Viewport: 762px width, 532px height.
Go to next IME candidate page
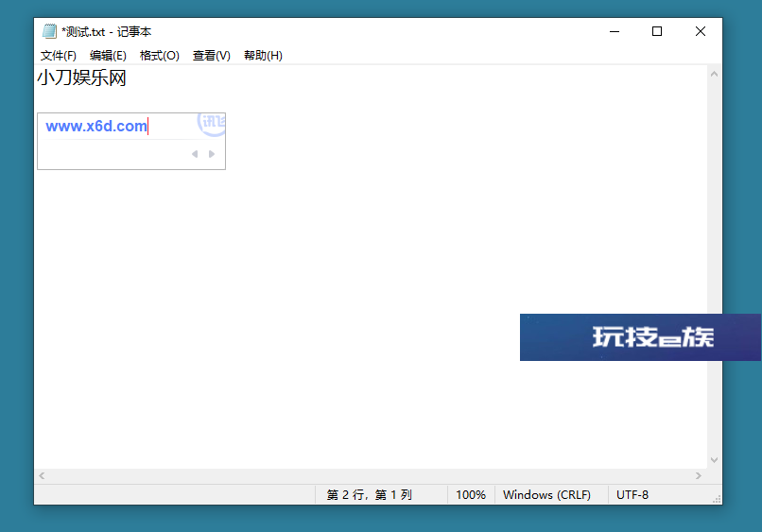click(x=212, y=154)
